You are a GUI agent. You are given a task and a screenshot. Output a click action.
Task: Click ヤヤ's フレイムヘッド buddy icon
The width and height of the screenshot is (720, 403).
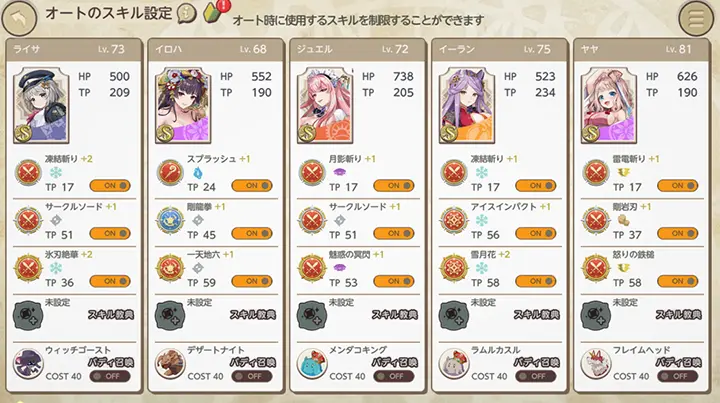click(596, 363)
